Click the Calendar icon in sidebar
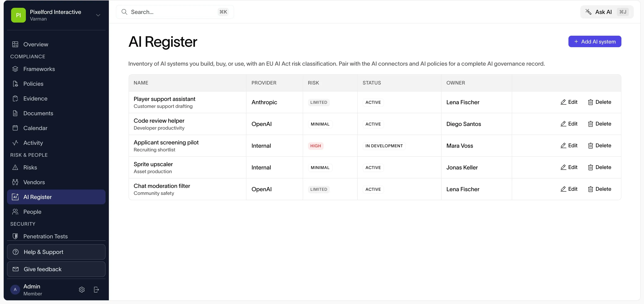 (15, 128)
